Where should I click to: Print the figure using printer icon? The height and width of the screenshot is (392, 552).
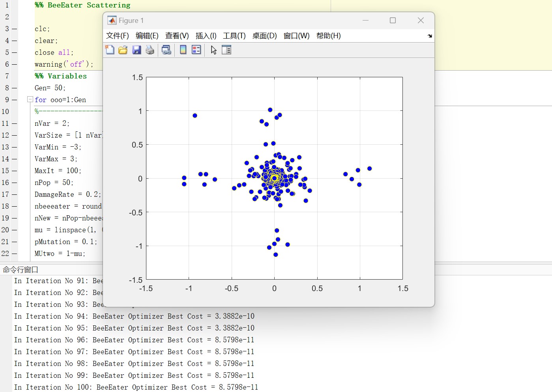[150, 50]
